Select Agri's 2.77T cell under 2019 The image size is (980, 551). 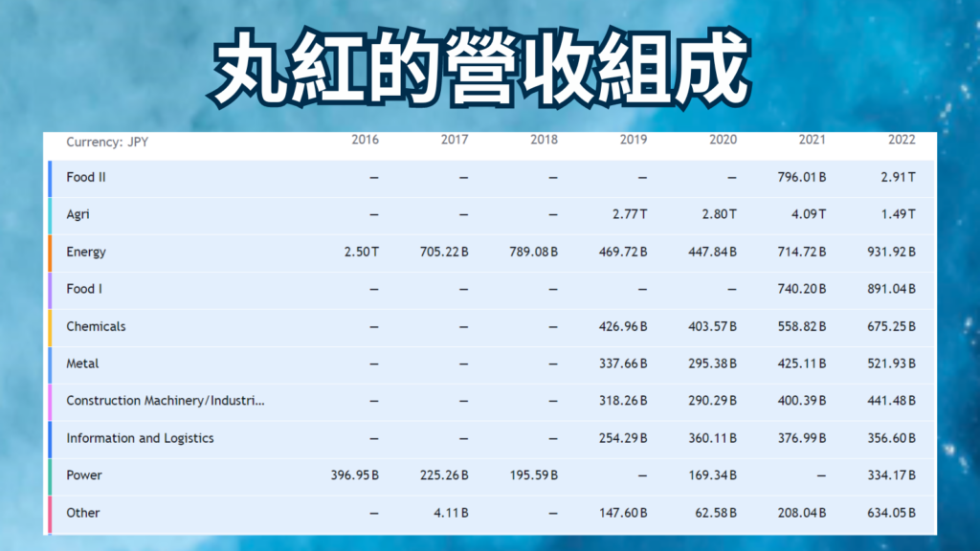point(632,214)
